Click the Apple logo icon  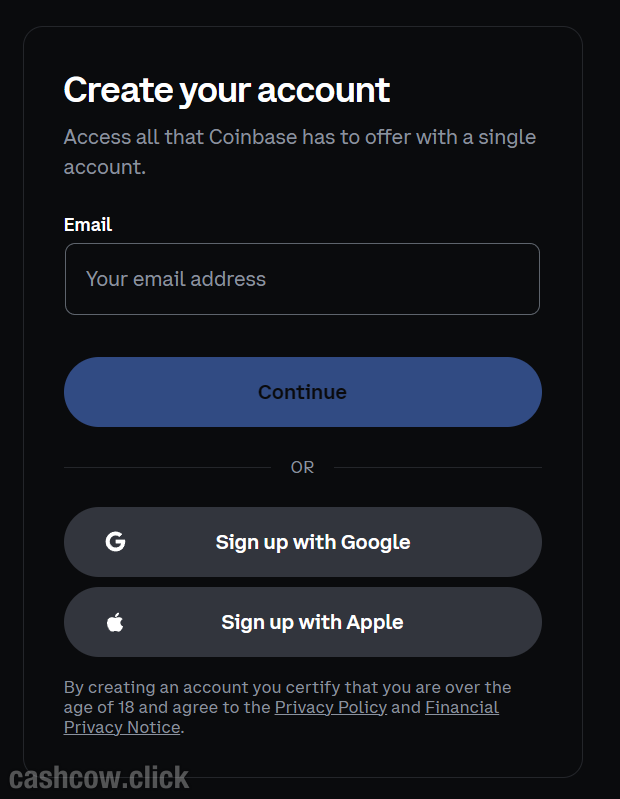115,622
